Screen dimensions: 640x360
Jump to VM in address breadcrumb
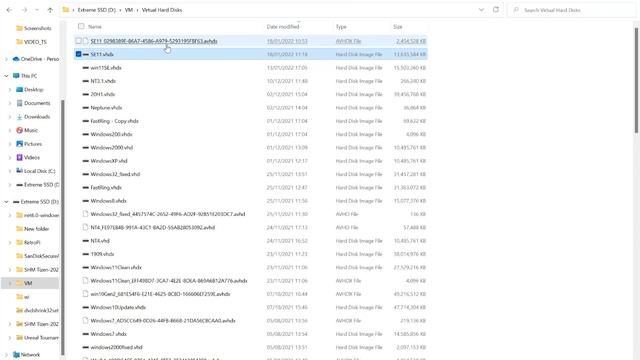pyautogui.click(x=129, y=10)
